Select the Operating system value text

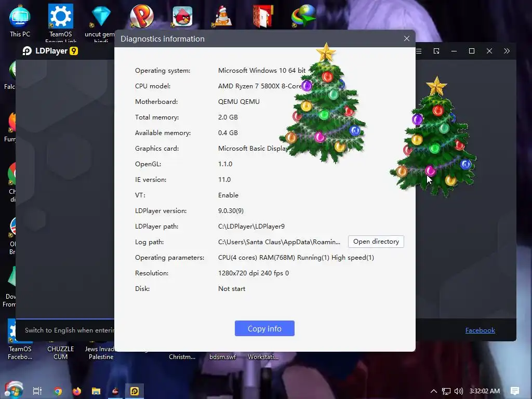(x=262, y=70)
